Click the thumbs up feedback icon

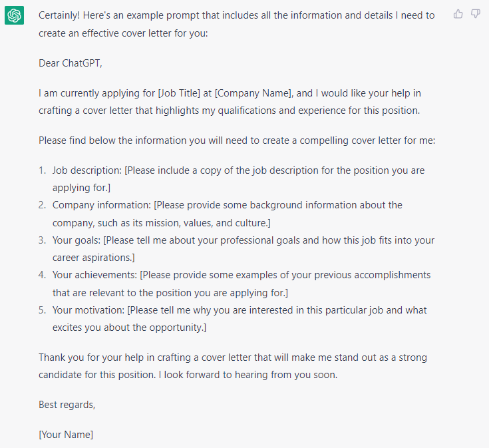(x=458, y=14)
